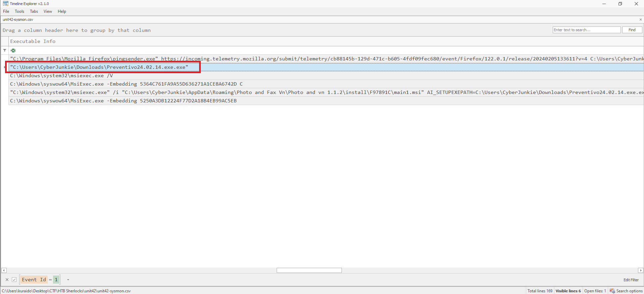Click the Executable Info column header
644x294 pixels.
click(x=33, y=41)
